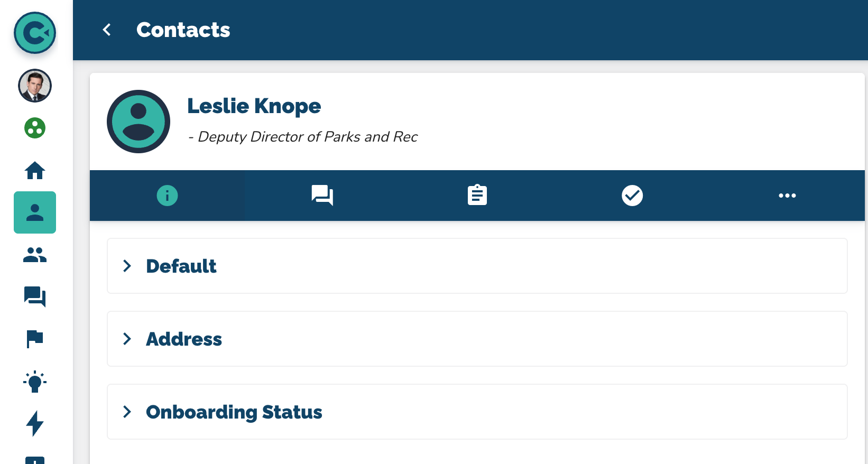The width and height of the screenshot is (868, 464).
Task: Open the Groups people icon in sidebar
Action: [35, 255]
